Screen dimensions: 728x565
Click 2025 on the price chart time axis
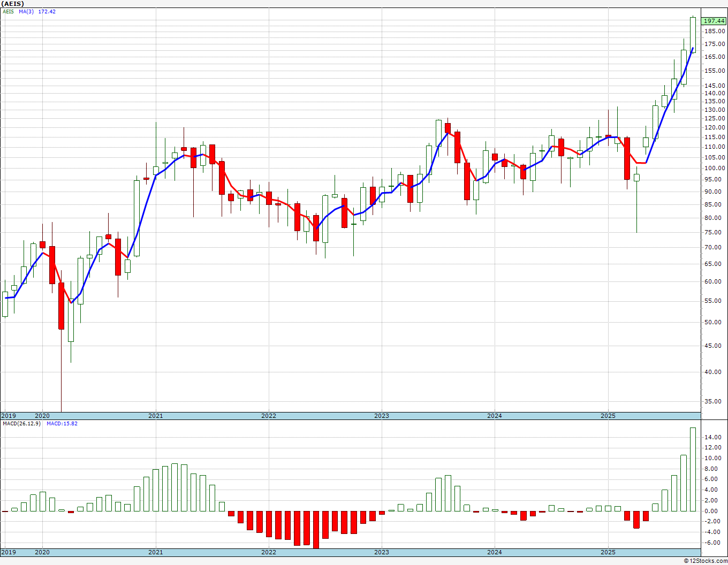point(608,416)
